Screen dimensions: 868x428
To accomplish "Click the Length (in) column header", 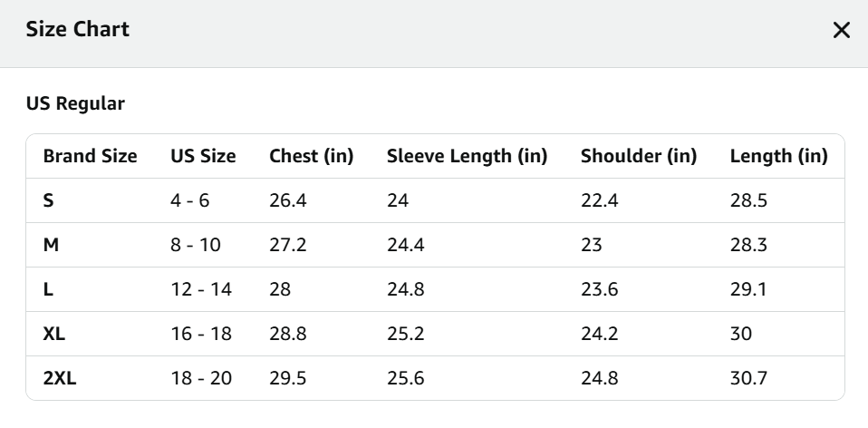I will 779,156.
